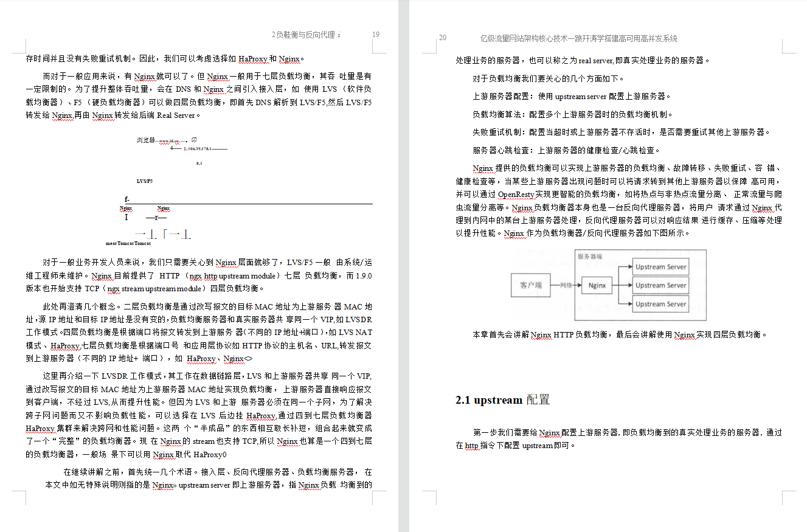
Task: Select the top Upstream Server box
Action: click(660, 266)
